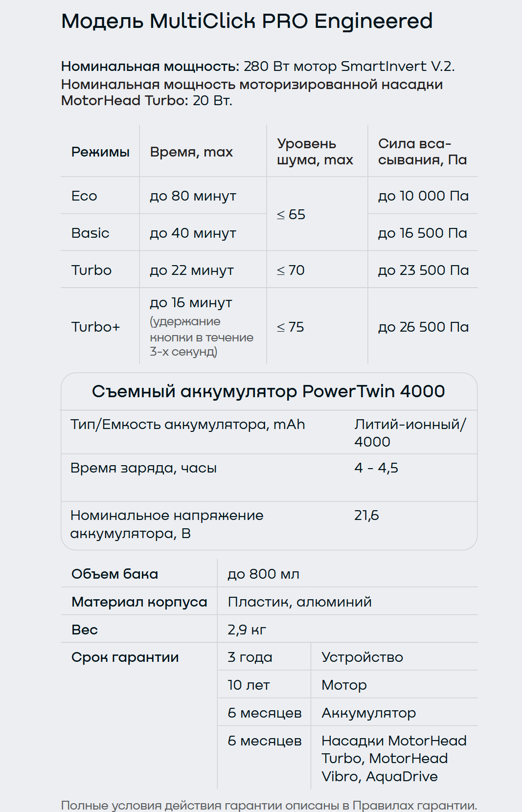Select the Eco mode row label
This screenshot has height=812, width=522.
coord(84,196)
